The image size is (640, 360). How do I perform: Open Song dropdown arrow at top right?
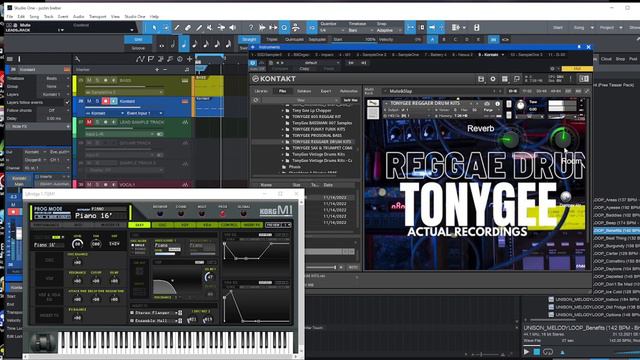592,27
